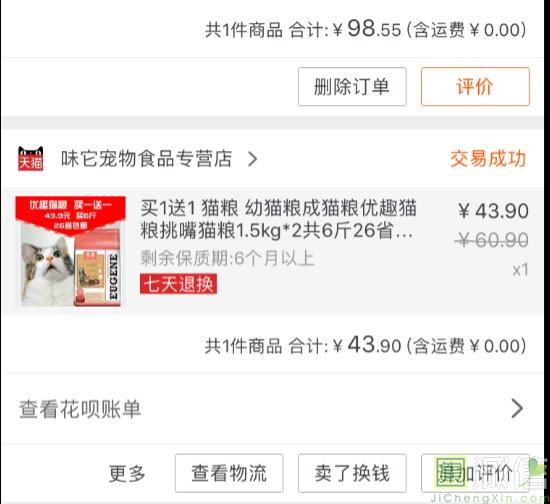Open the cat food product thumbnail
The image size is (550, 504).
(x=71, y=251)
